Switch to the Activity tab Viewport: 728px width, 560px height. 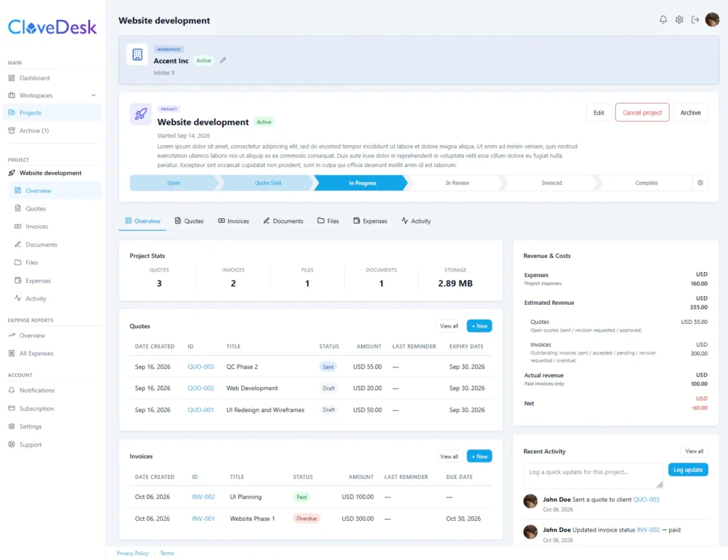[416, 221]
